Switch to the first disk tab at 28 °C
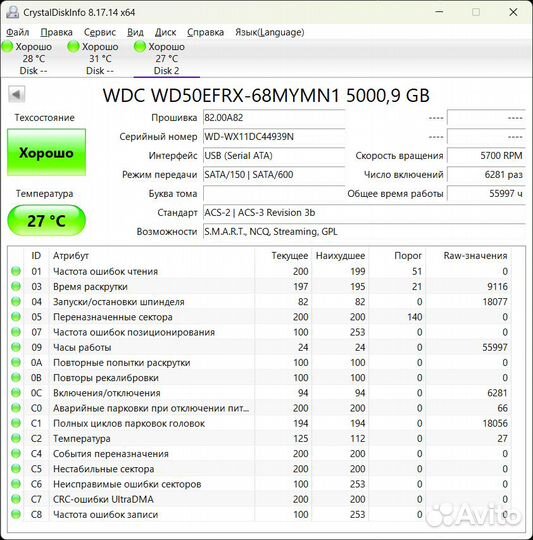This screenshot has height=540, width=533. 33,59
